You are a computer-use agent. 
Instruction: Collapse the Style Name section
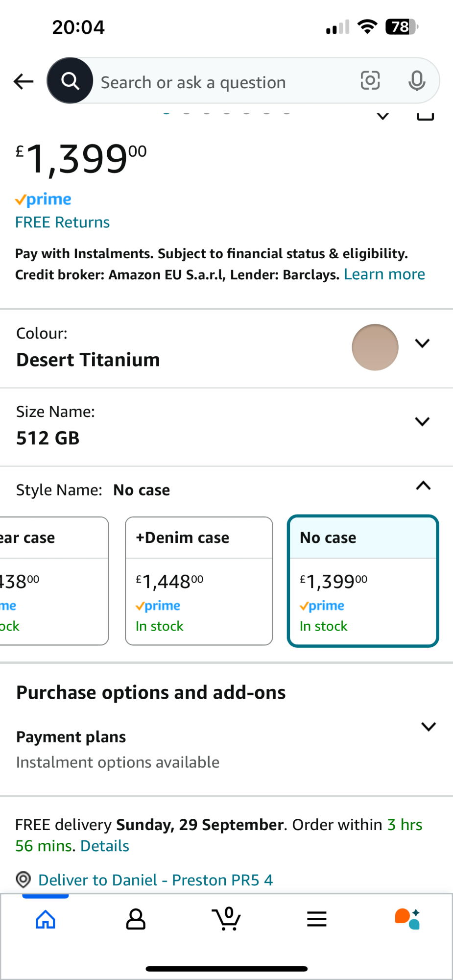tap(423, 486)
